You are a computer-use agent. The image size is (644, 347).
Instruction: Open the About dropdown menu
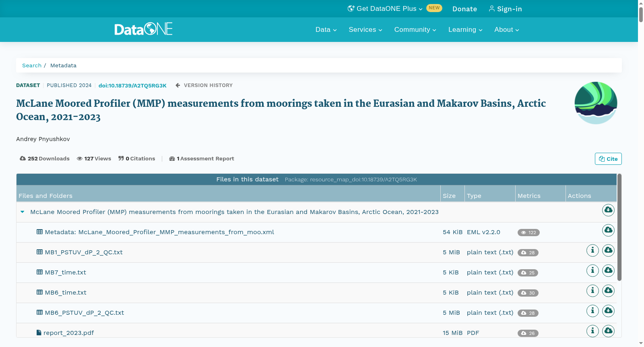click(x=507, y=29)
